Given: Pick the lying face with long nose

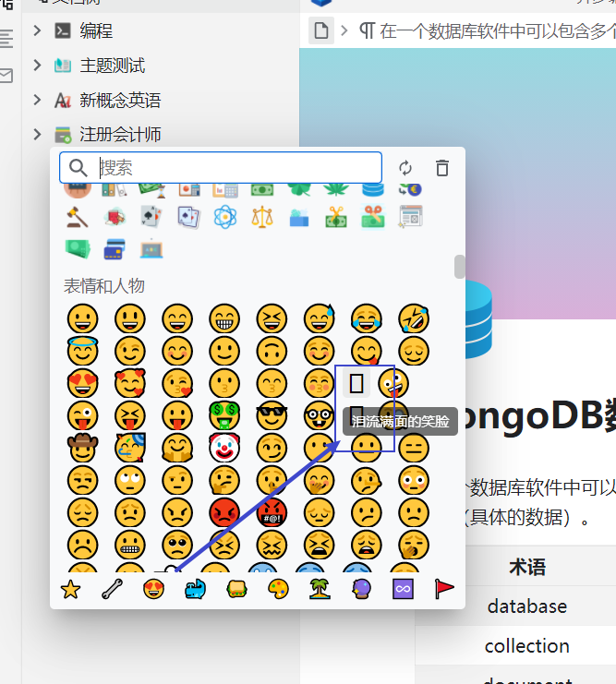Looking at the screenshot, I should 367,480.
